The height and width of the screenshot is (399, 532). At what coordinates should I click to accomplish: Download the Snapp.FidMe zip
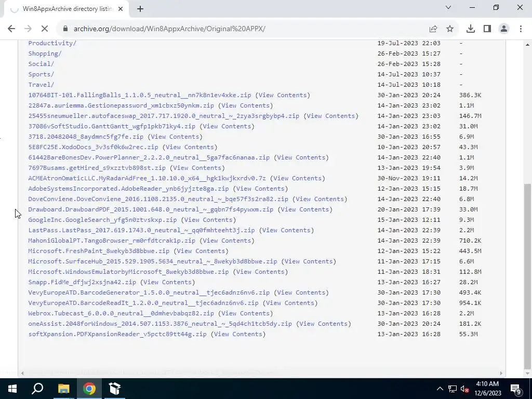[x=82, y=282]
